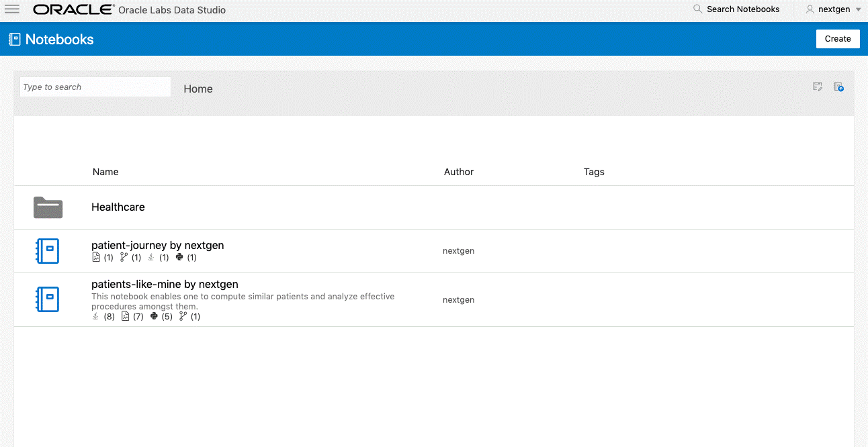Click the Search Notebooks text
Screen dimensions: 868x447
[743, 9]
